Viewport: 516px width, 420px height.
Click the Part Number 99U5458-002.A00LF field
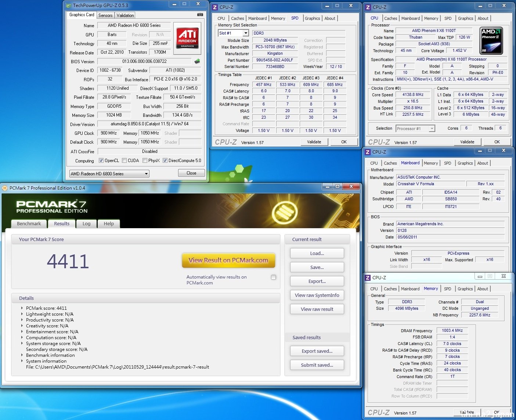275,60
